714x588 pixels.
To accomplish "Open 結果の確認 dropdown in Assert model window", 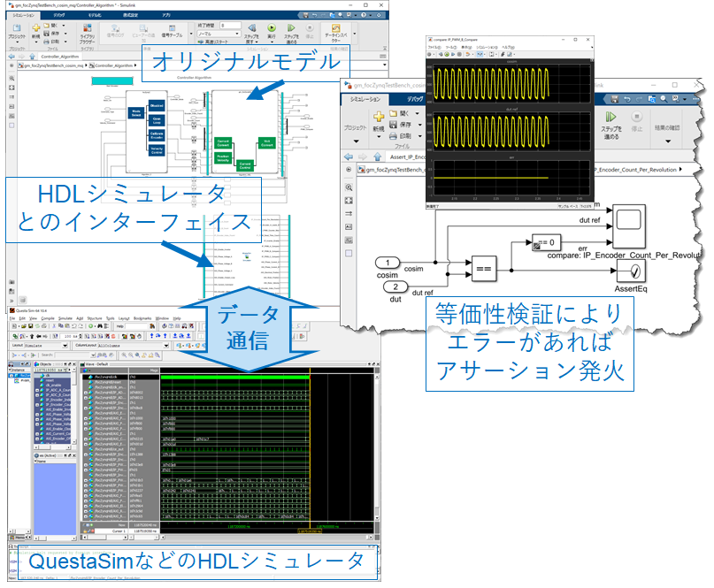I will 667,141.
